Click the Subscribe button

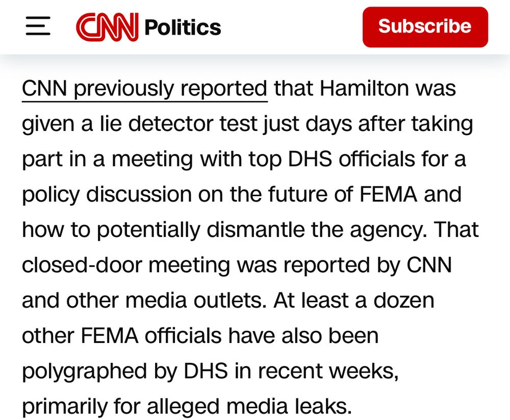point(425,26)
